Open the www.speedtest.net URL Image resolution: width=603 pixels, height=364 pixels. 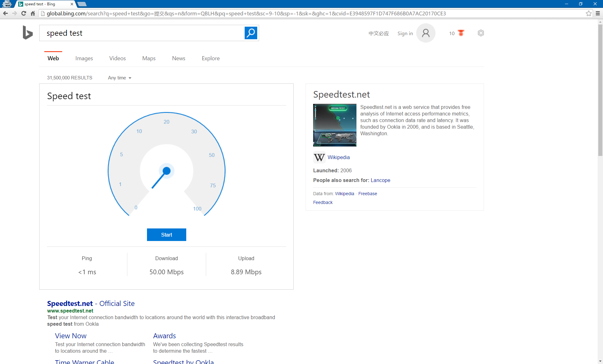tap(70, 311)
